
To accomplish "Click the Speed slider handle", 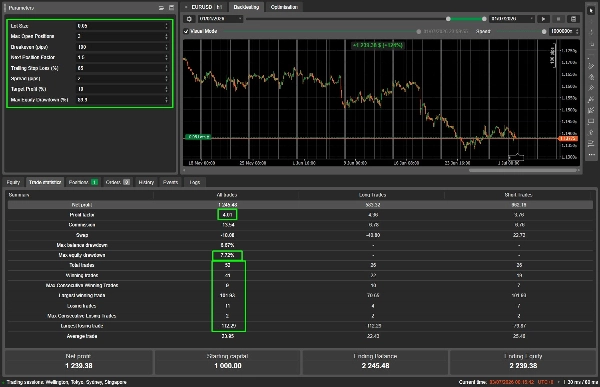I will [544, 31].
